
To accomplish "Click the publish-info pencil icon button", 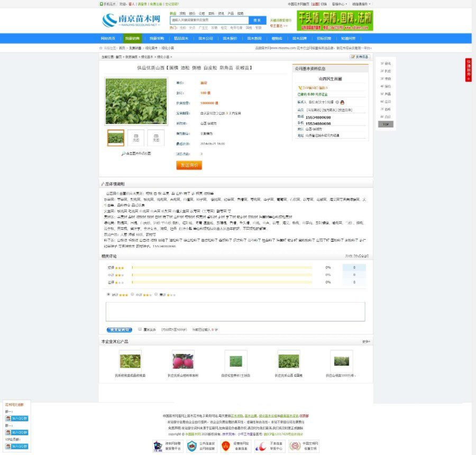I will pyautogui.click(x=360, y=57).
